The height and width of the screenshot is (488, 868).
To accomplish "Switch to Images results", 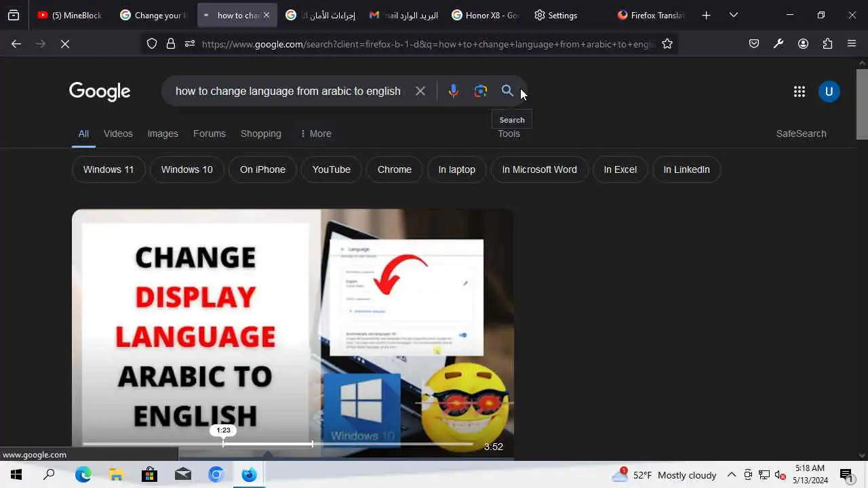I will pyautogui.click(x=163, y=134).
